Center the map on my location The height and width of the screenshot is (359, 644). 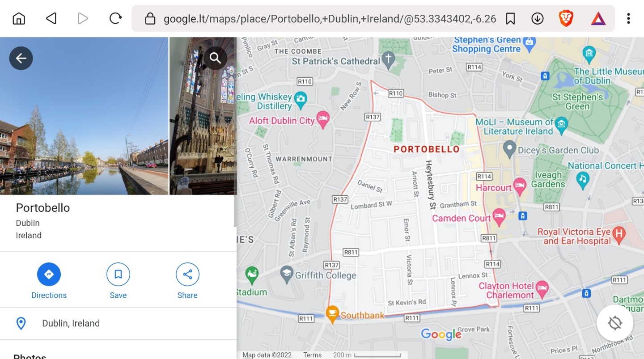615,323
